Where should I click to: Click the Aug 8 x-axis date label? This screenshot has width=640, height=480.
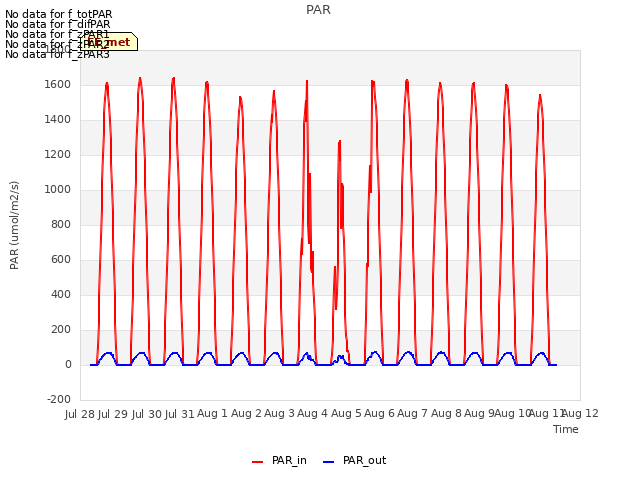click(x=446, y=413)
